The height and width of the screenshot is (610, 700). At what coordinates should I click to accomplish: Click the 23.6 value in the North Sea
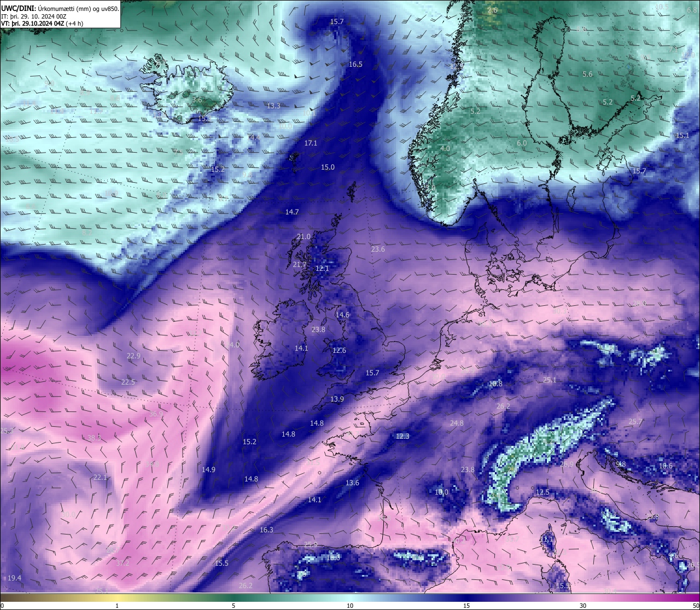click(378, 249)
